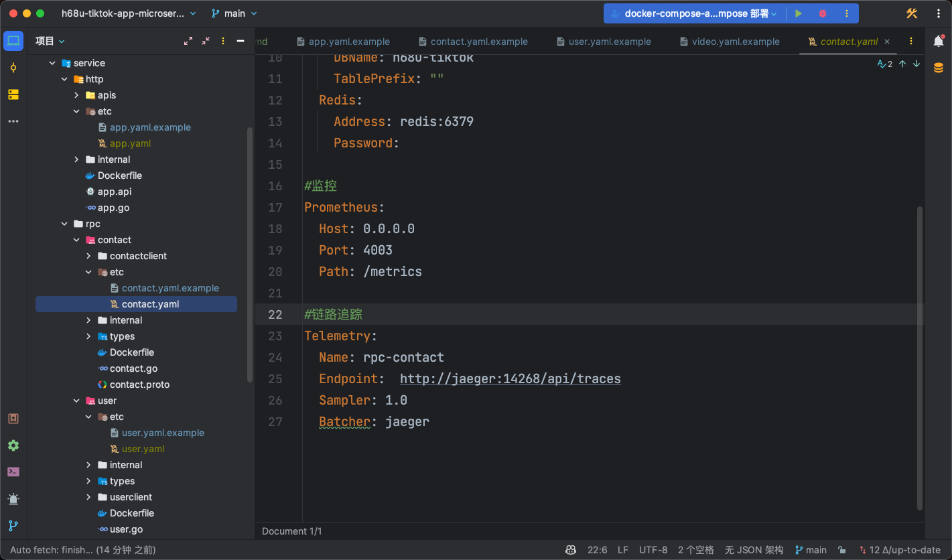Hide the project tool window
The height and width of the screenshot is (560, 952).
241,41
